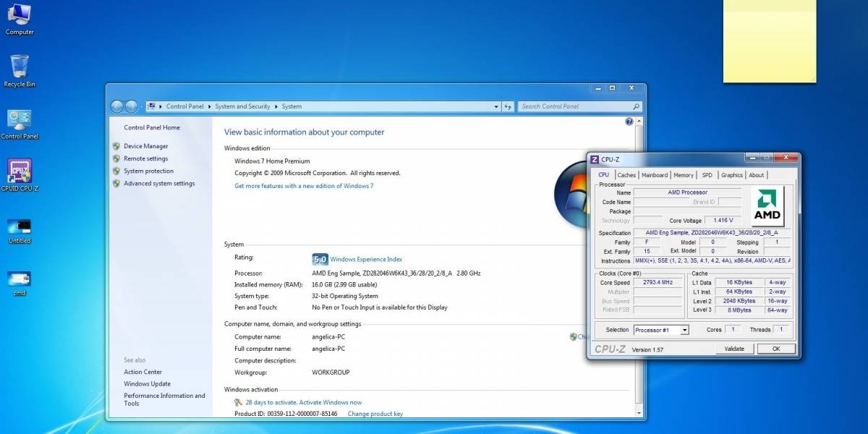Open the Recycle Bin desktop icon

pos(20,71)
